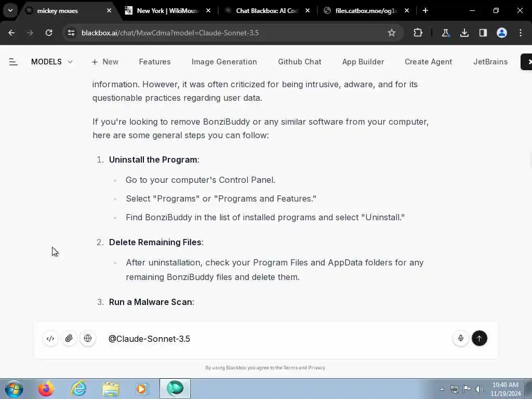
Task: Open the Features page
Action: click(x=155, y=62)
